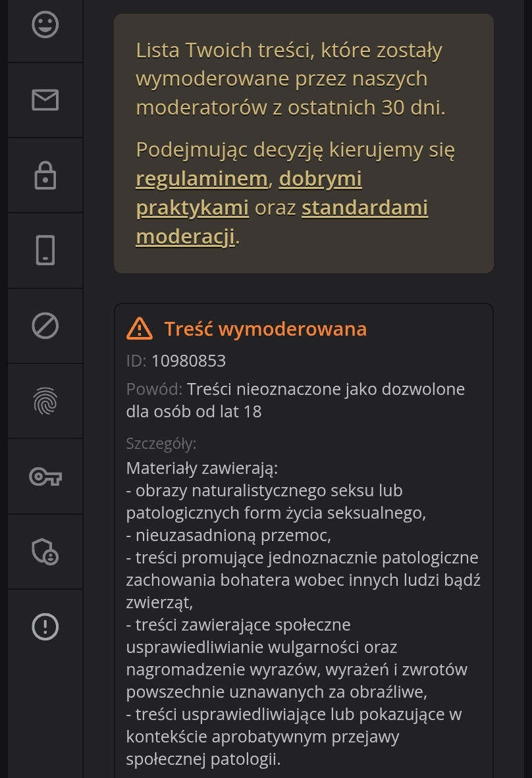Viewport: 532px width, 778px height.
Task: Select the padlock icon in sidebar
Action: 45,175
